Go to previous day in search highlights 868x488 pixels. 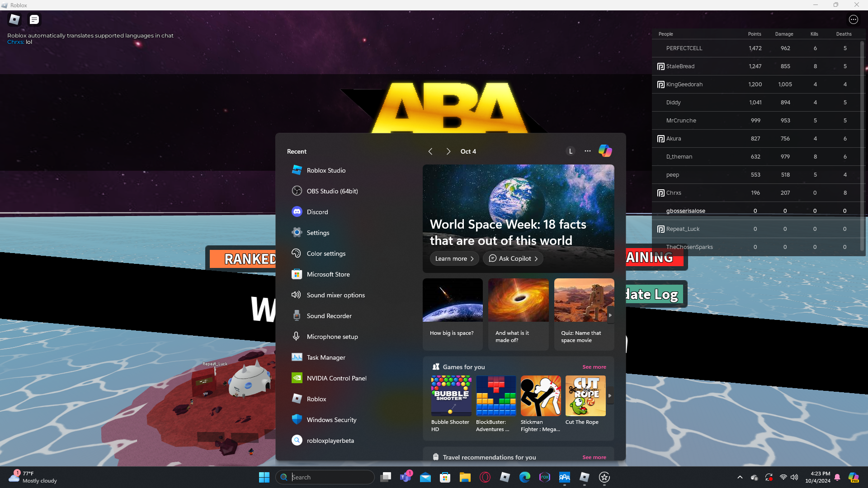pyautogui.click(x=430, y=151)
